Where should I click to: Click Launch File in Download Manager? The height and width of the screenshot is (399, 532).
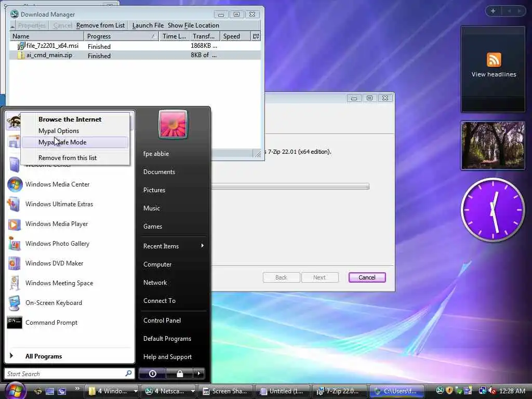pos(148,25)
